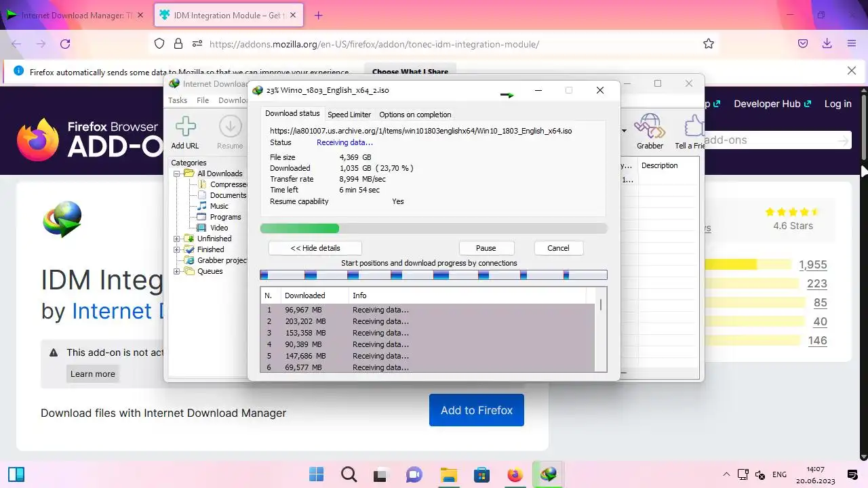This screenshot has width=868, height=488.
Task: Click Firefox back arrow icon
Action: tap(16, 44)
